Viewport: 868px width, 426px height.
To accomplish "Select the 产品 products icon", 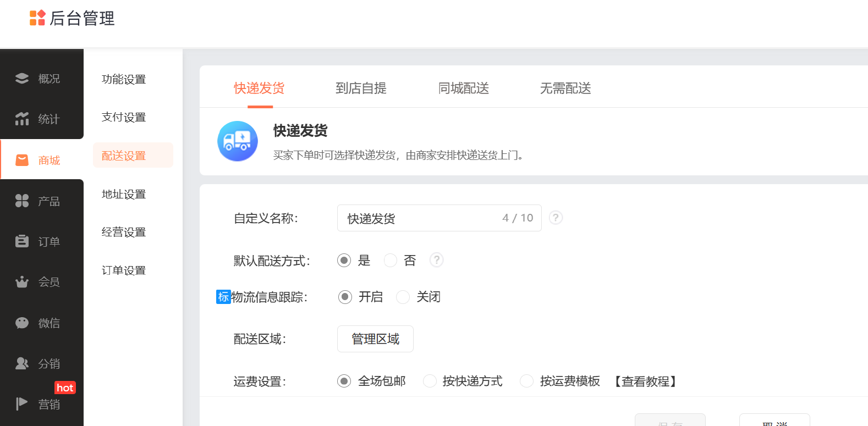I will 22,201.
